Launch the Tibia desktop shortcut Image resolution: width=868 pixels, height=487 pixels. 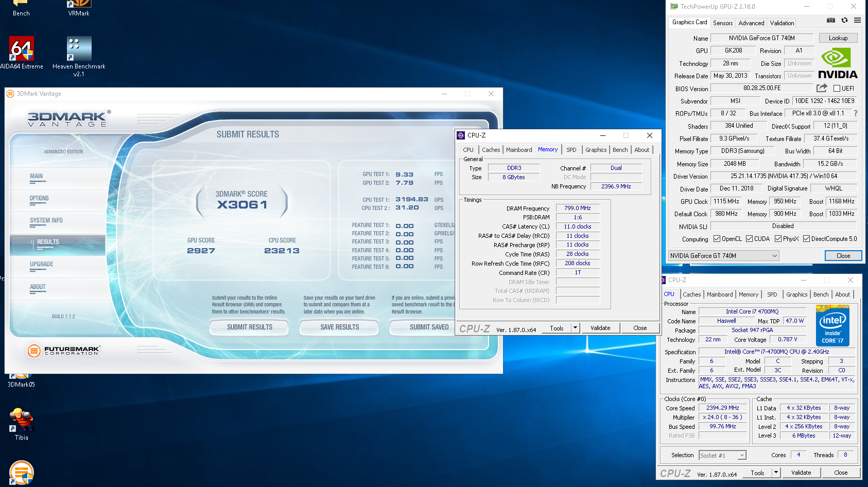(21, 424)
